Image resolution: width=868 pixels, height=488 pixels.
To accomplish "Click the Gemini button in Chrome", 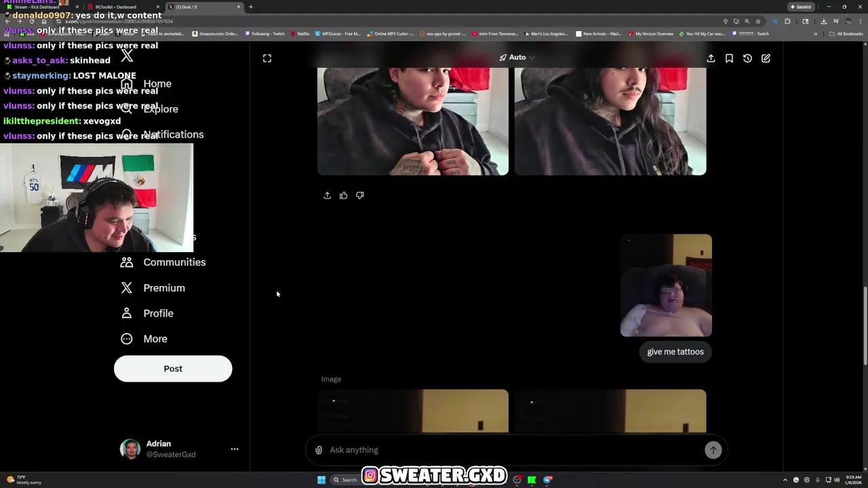I will coord(800,7).
